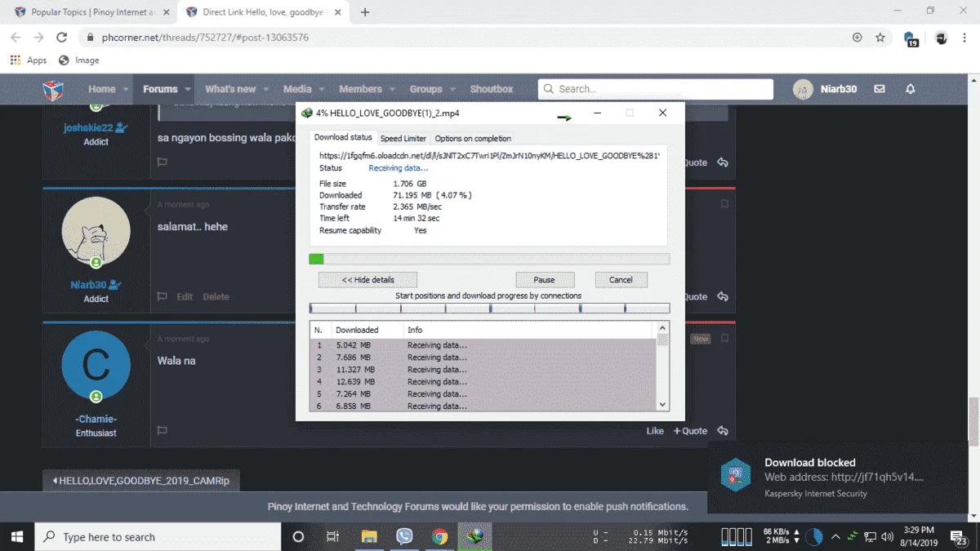Focus the forum Search box
Viewport: 980px width, 551px height.
coord(656,89)
